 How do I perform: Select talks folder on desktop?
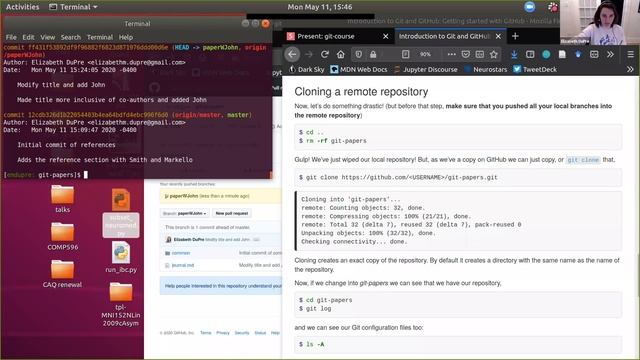[x=62, y=199]
